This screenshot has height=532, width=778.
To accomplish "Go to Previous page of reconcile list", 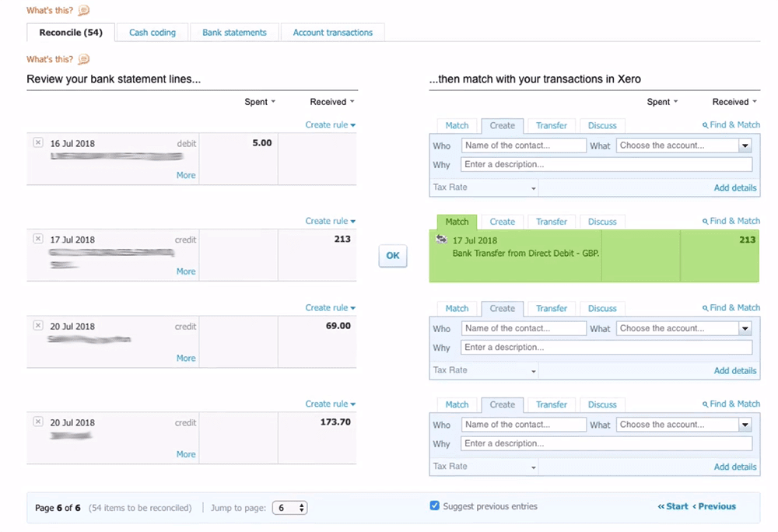I will click(714, 506).
